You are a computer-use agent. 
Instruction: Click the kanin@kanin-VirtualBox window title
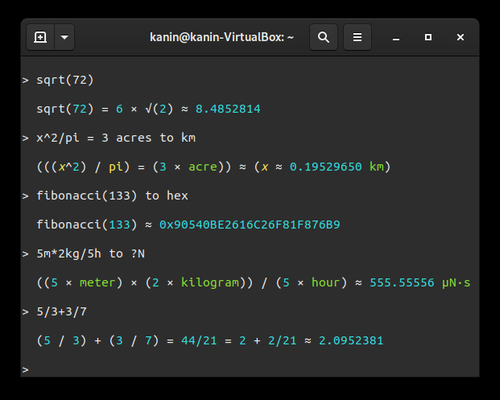(x=222, y=37)
